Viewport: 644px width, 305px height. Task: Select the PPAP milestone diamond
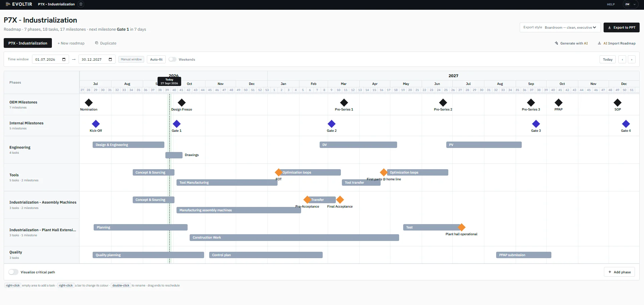click(x=558, y=102)
